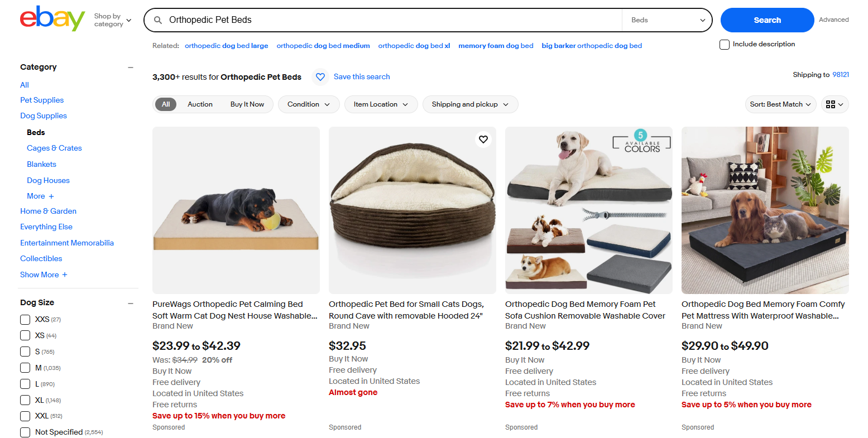The height and width of the screenshot is (438, 868).
Task: Open the Condition filter dropdown
Action: coord(308,104)
